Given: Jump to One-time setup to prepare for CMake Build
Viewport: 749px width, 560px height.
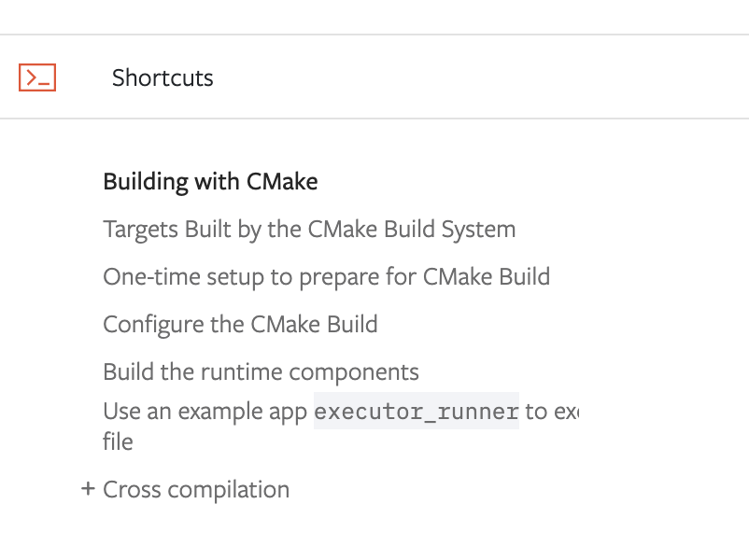Looking at the screenshot, I should (x=327, y=277).
